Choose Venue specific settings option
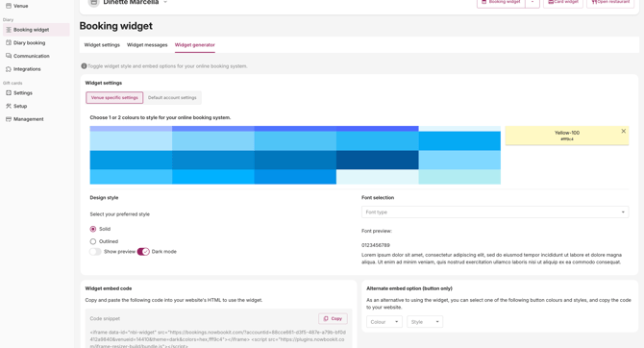Screen dimensions: 644x348 coord(114,98)
